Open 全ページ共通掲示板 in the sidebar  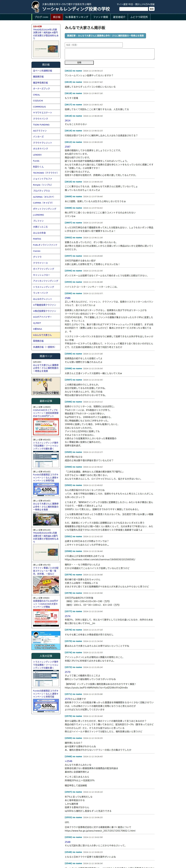pyautogui.click(x=46, y=71)
